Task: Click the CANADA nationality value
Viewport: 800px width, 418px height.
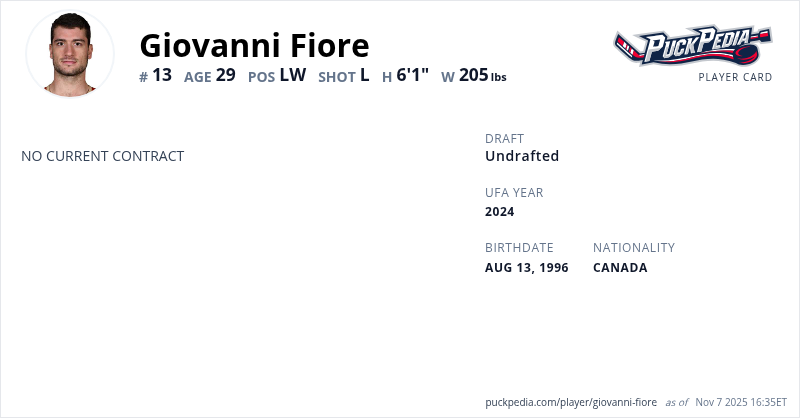Action: 620,267
